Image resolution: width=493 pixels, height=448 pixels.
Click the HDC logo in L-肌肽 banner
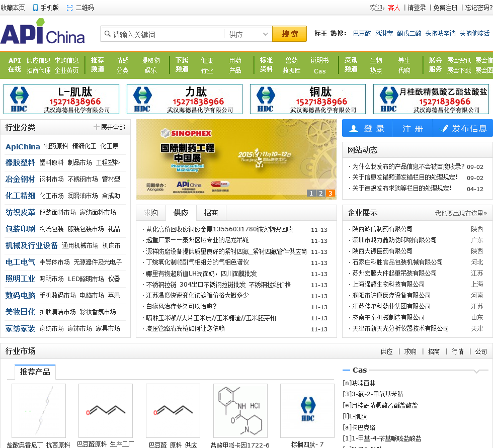[x=19, y=99]
